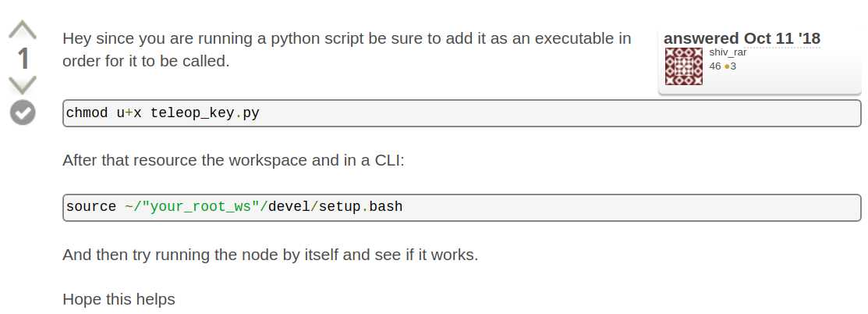Click the word chmod in the first code block
This screenshot has height=314, width=868.
click(87, 113)
